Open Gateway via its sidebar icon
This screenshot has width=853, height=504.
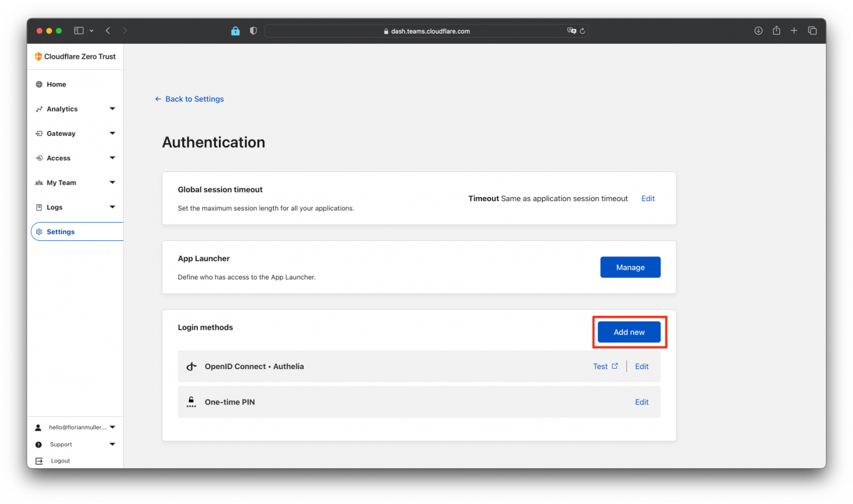click(39, 133)
